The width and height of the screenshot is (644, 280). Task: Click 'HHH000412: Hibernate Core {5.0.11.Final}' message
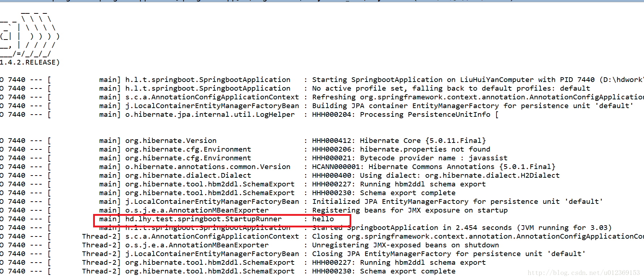[x=399, y=141]
